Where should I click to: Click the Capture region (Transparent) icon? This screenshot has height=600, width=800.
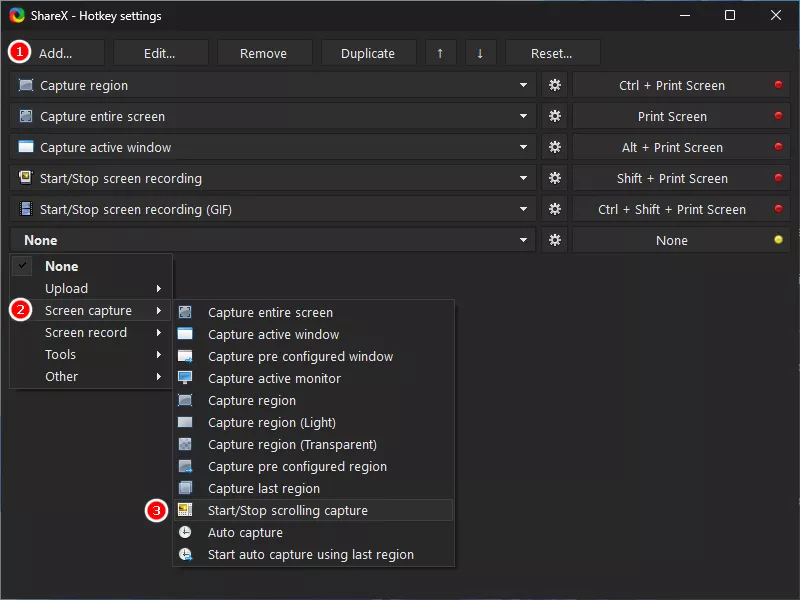click(185, 444)
